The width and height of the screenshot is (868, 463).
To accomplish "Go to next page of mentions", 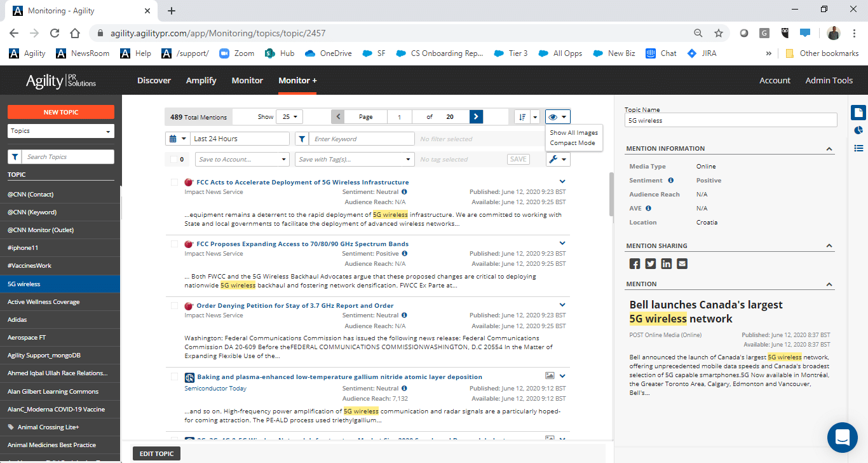I will pyautogui.click(x=476, y=117).
